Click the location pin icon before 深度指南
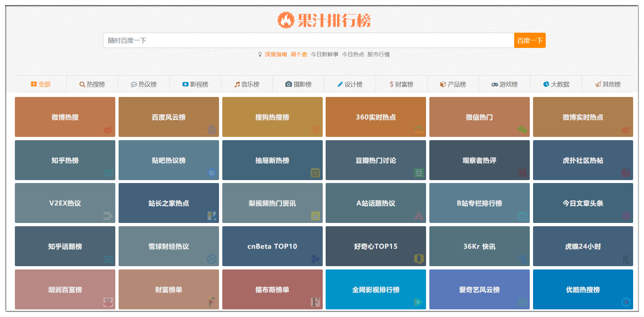 pos(260,54)
